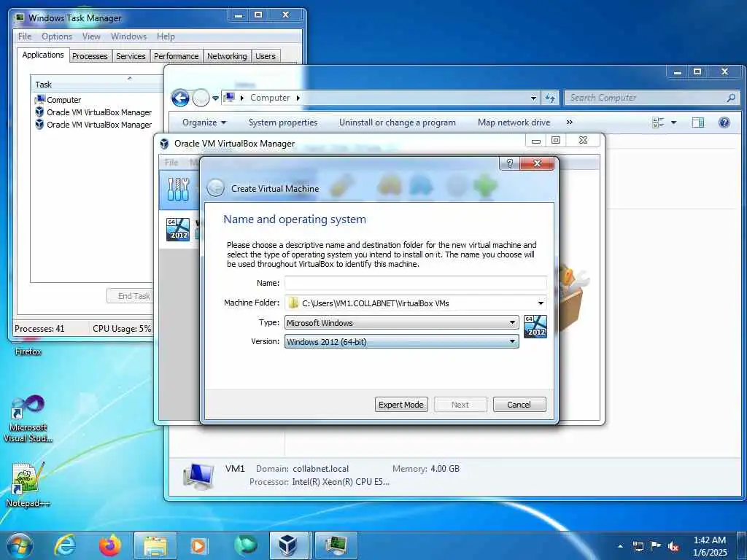Select the 2012 virtual machine in VirtualBox list
Image resolution: width=747 pixels, height=560 pixels.
point(178,230)
